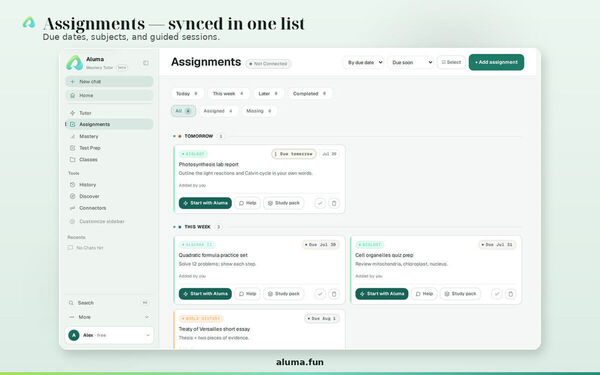The image size is (600, 375).
Task: Click the Search magnifier icon
Action: click(x=71, y=303)
